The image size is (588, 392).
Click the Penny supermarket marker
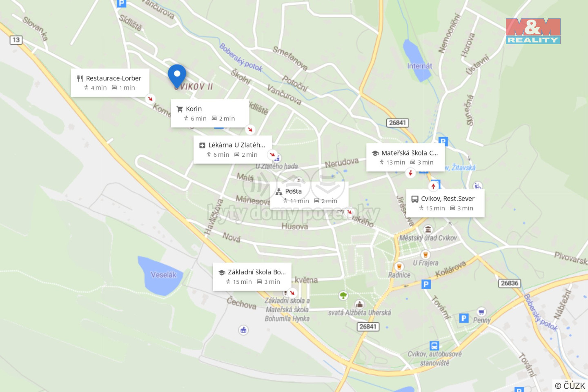pos(481,312)
